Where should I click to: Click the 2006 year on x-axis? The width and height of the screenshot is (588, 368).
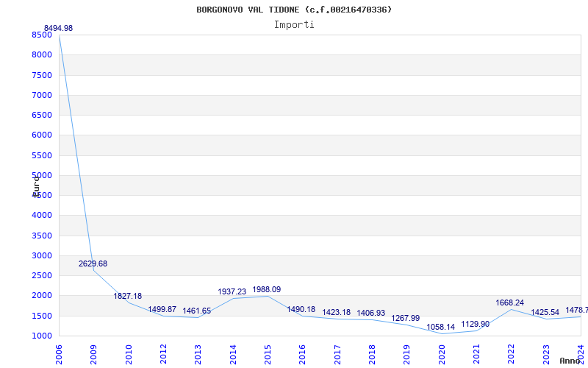coord(60,353)
